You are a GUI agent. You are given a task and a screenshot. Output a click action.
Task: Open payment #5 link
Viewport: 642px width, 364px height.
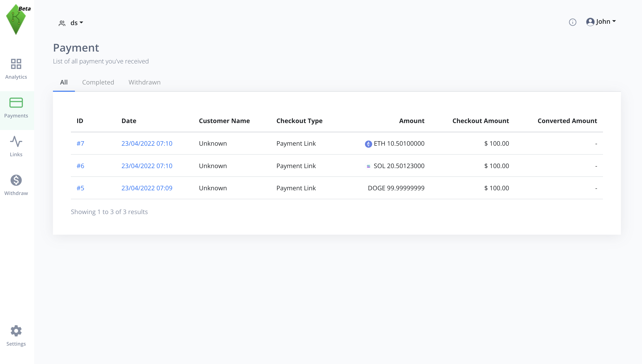point(80,188)
